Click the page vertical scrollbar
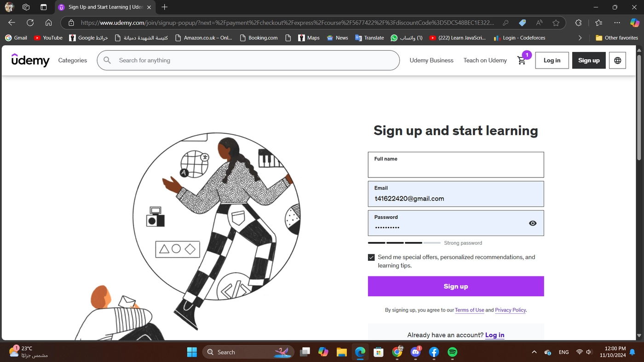Image resolution: width=644 pixels, height=362 pixels. (x=639, y=193)
